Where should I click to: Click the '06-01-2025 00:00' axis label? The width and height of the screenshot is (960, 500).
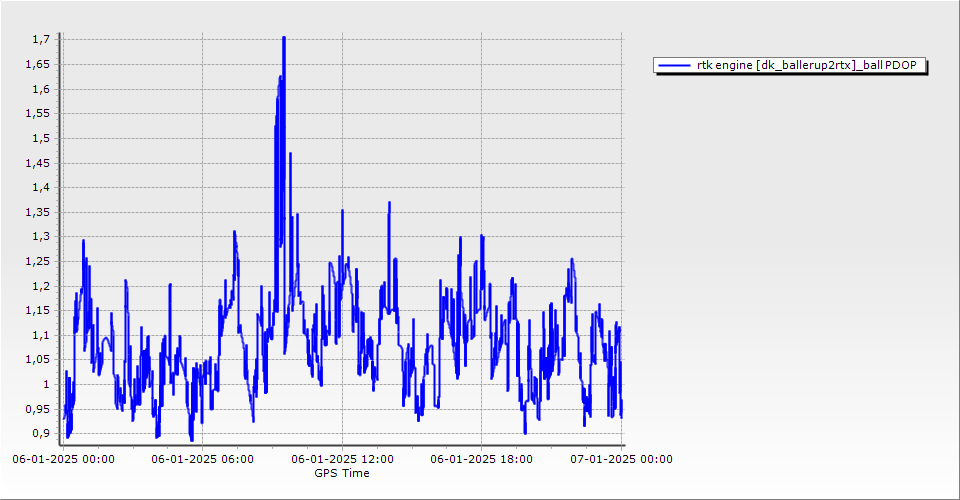coord(63,459)
